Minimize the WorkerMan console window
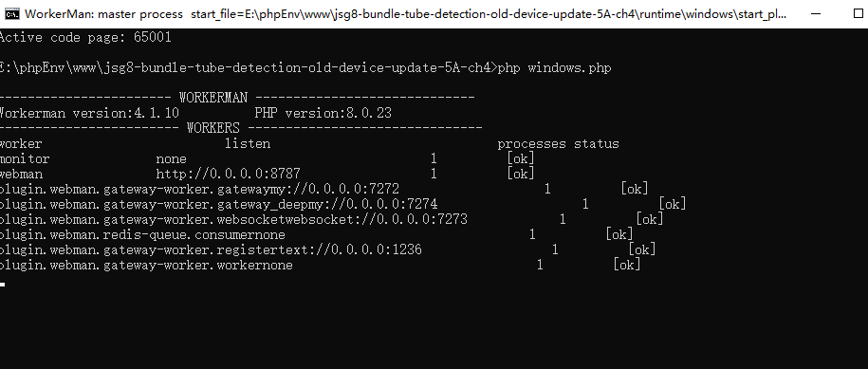868x369 pixels. click(x=816, y=14)
